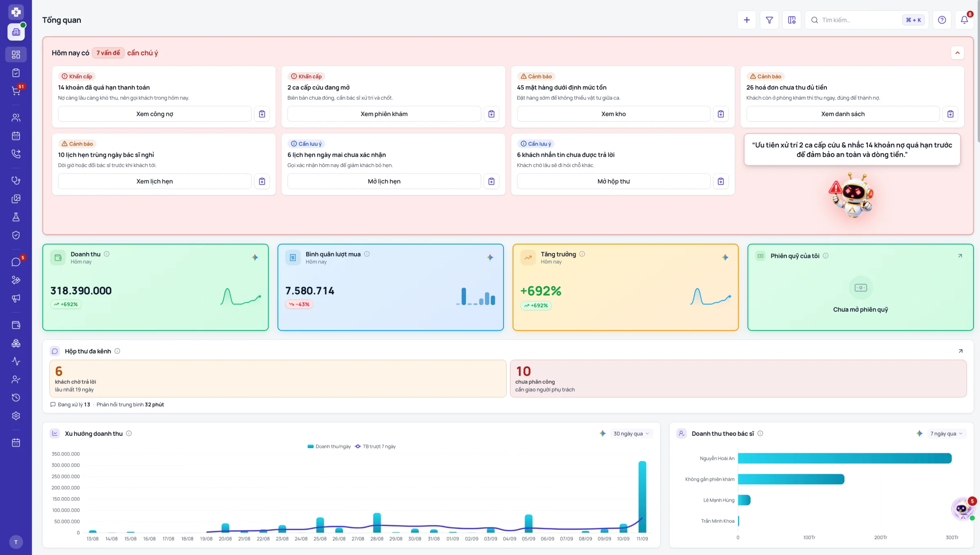Open the filter funnel in header
The image size is (980, 555).
(769, 20)
